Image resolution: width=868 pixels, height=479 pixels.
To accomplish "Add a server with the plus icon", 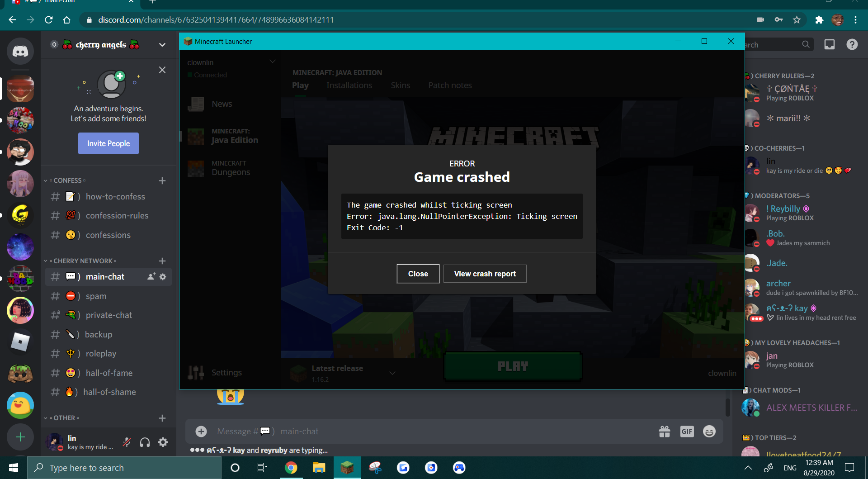I will coord(20,437).
